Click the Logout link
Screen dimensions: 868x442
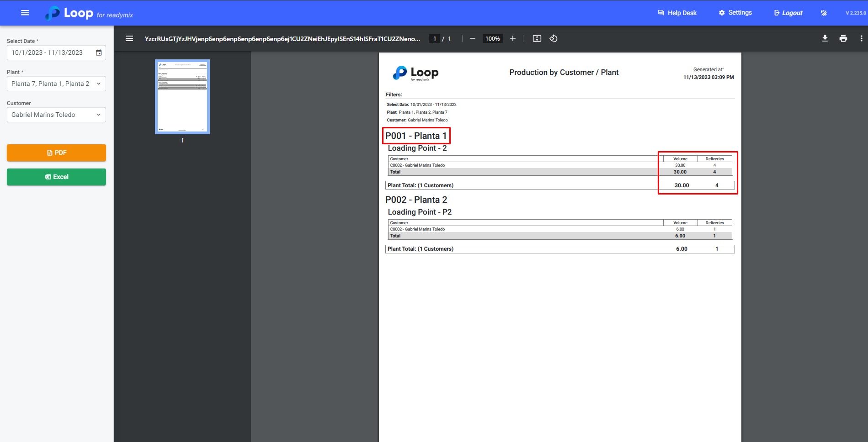coord(788,13)
